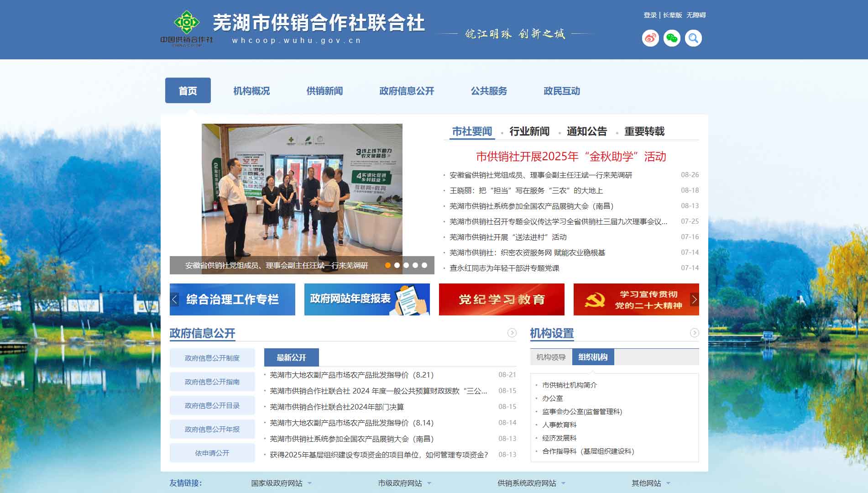Select the 最新公开 tab
This screenshot has width=868, height=493.
[x=291, y=357]
